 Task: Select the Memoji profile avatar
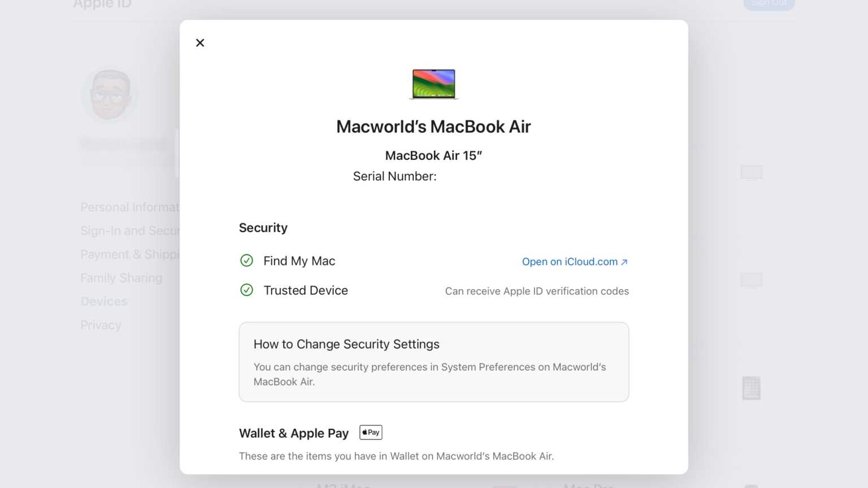110,95
